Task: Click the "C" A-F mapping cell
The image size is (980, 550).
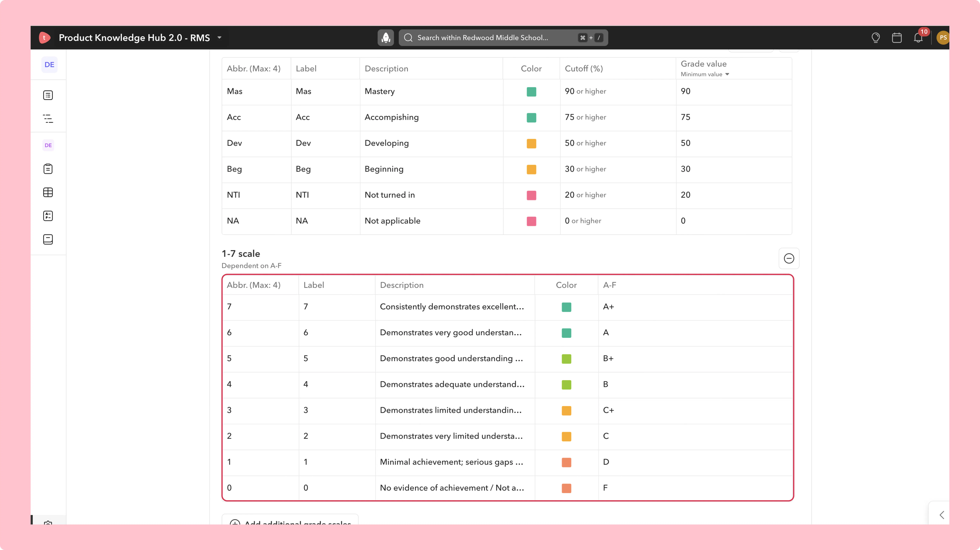Action: [695, 436]
